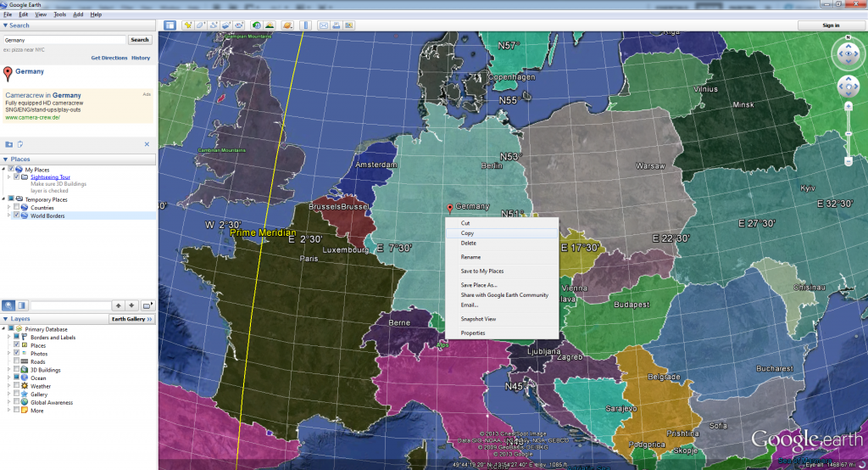The width and height of the screenshot is (868, 470).
Task: Click the Print toolbar icon
Action: pyautogui.click(x=336, y=25)
